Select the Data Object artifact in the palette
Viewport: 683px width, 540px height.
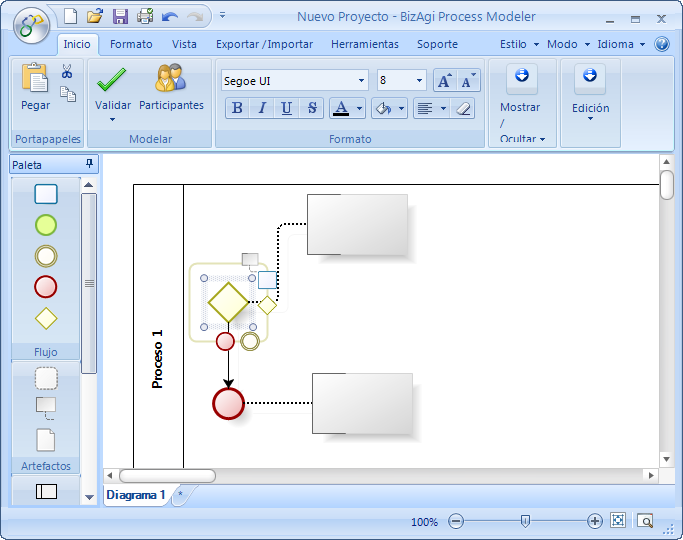[x=46, y=440]
